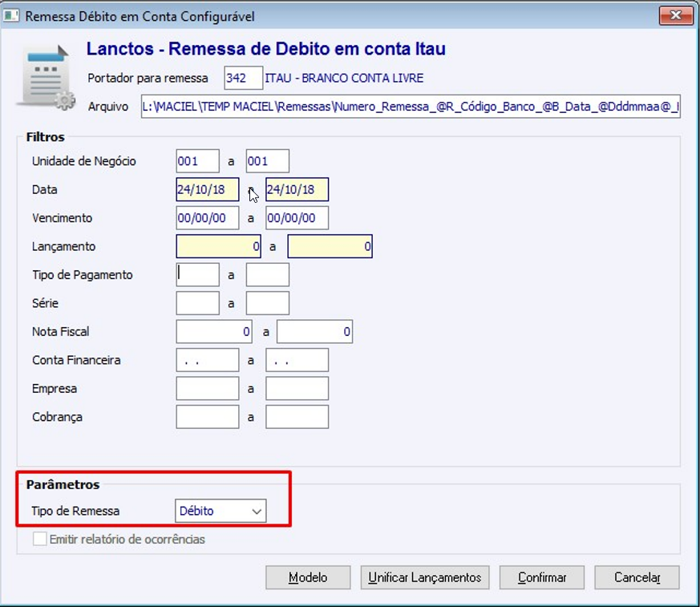
Task: Focus the Tipo de Pagamento start field
Action: tap(198, 274)
